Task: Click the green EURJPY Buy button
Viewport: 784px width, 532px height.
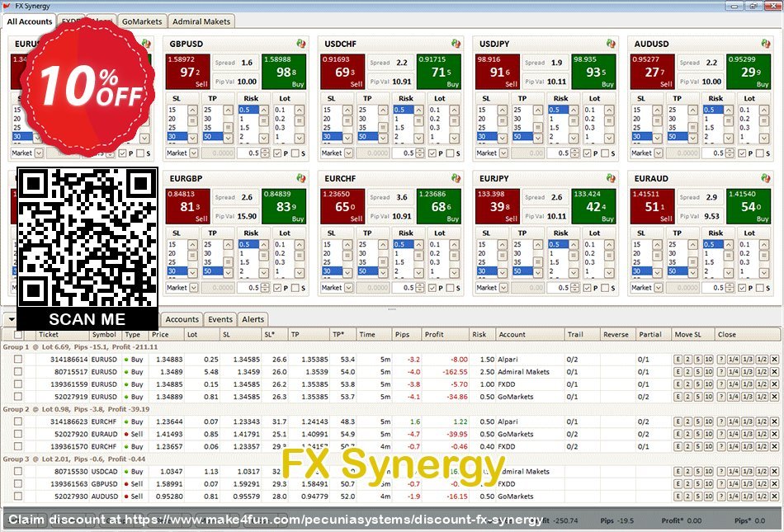Action: point(593,206)
